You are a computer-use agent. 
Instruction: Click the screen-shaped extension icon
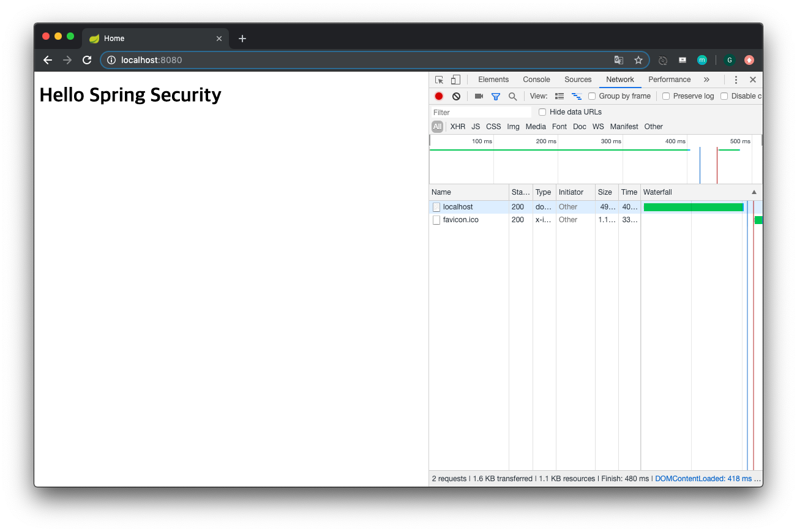[x=683, y=60]
